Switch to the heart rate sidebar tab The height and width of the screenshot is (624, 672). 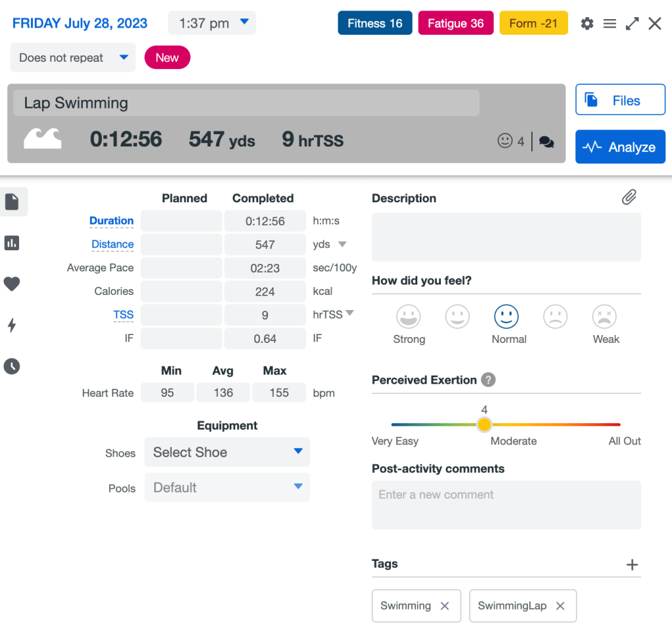click(12, 284)
